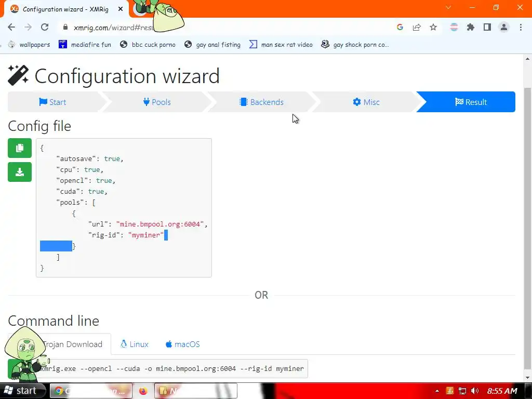Screen dimensions: 532x399
Task: Copy the config file to clipboard
Action: 20,148
